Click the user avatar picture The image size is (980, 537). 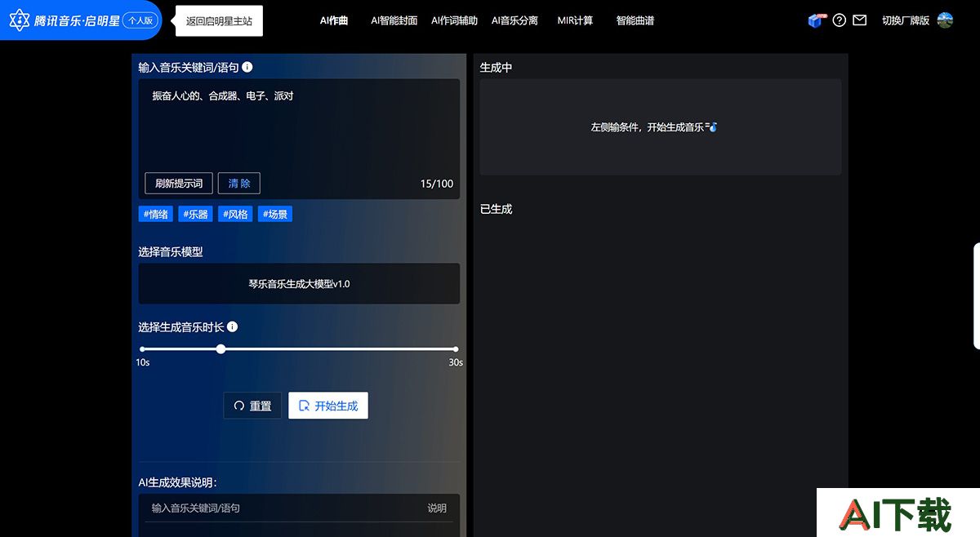[945, 20]
